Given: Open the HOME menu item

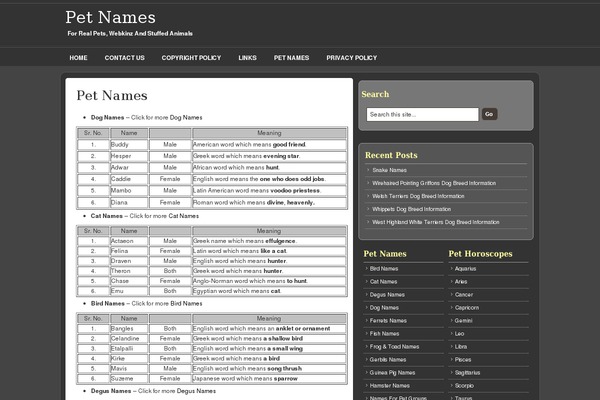Looking at the screenshot, I should coord(78,58).
